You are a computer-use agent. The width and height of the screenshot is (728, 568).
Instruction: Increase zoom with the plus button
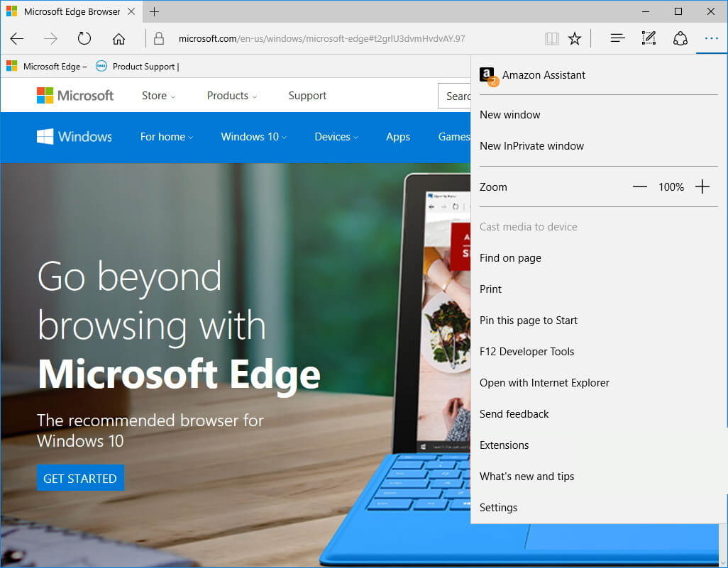coord(702,186)
